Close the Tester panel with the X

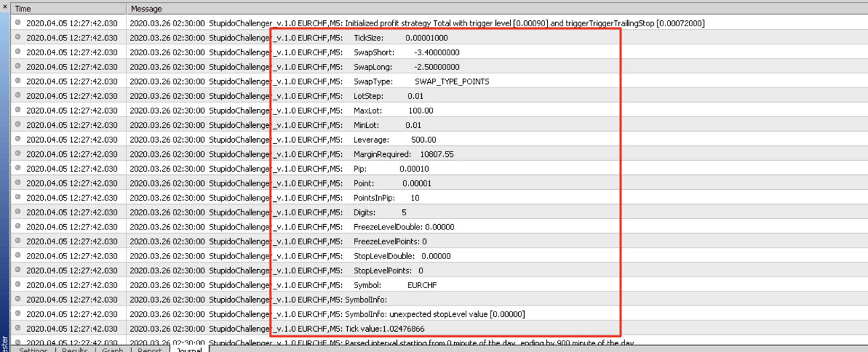(x=5, y=7)
